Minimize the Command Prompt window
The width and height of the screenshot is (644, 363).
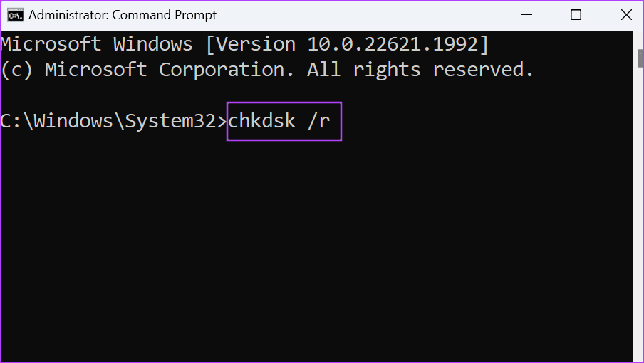(x=526, y=15)
